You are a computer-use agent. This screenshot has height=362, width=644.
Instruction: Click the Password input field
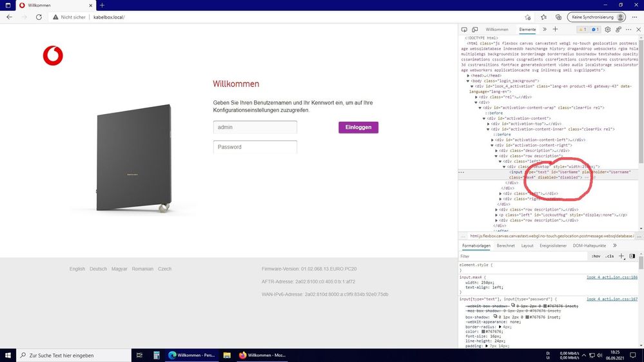255,147
